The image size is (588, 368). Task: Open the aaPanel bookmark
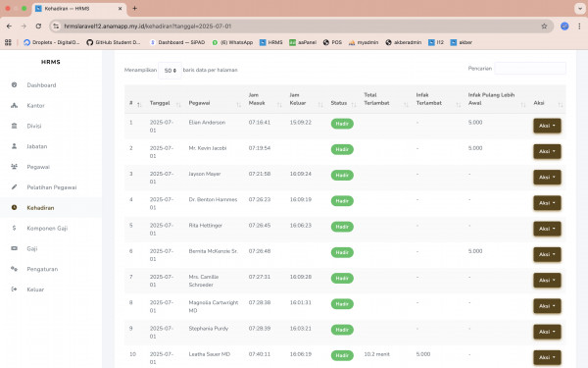click(x=303, y=42)
